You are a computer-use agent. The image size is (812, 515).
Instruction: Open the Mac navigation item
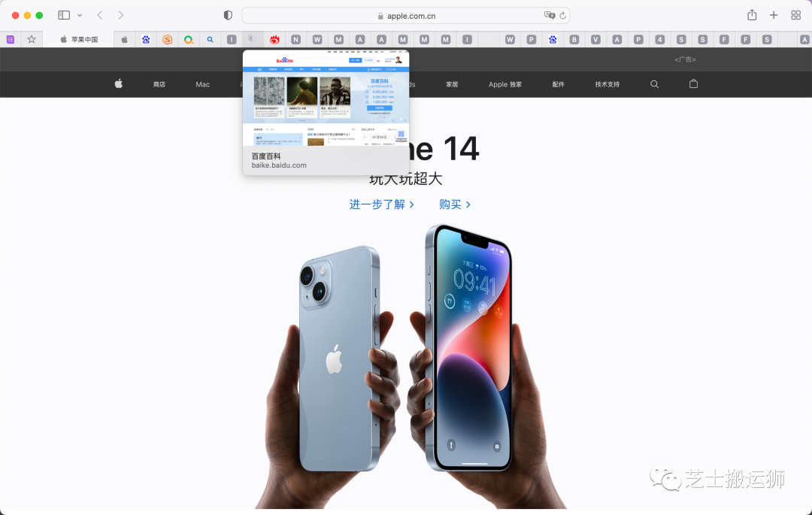[x=202, y=84]
